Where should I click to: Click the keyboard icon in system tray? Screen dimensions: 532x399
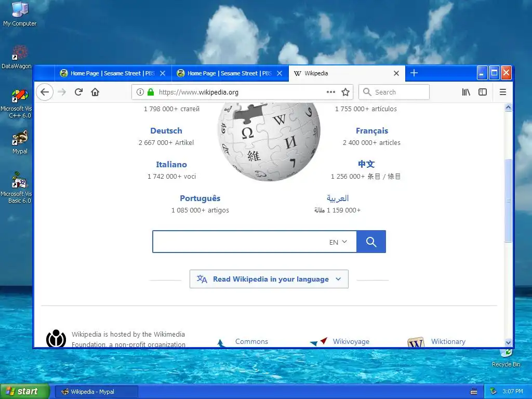point(474,392)
